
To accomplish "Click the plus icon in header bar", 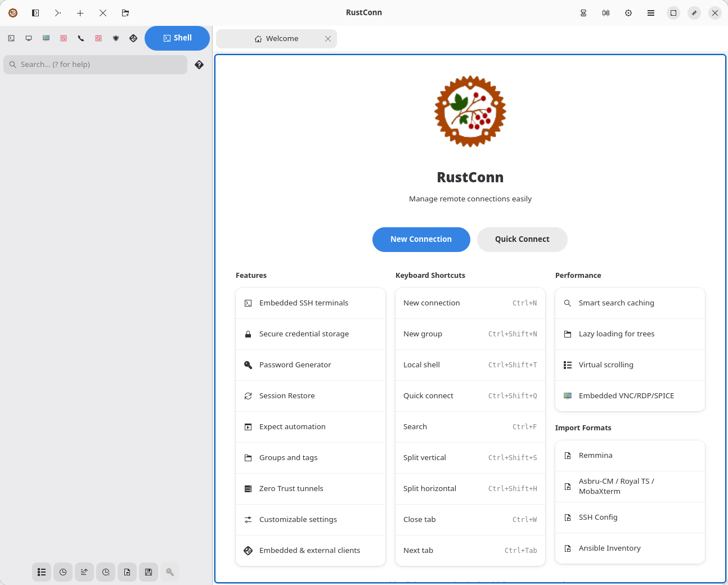I will (x=80, y=13).
